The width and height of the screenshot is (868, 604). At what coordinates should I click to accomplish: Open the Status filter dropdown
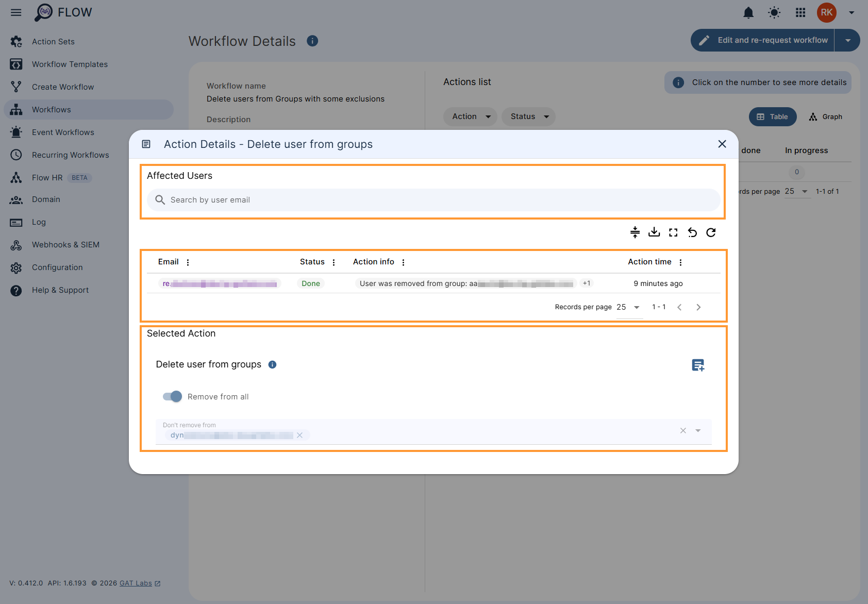(x=528, y=116)
